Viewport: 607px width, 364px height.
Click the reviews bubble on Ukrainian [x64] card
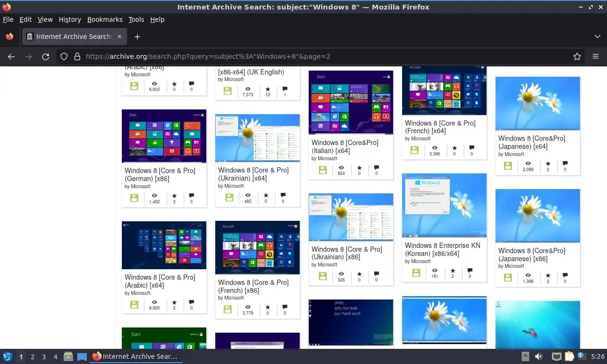[x=283, y=195]
